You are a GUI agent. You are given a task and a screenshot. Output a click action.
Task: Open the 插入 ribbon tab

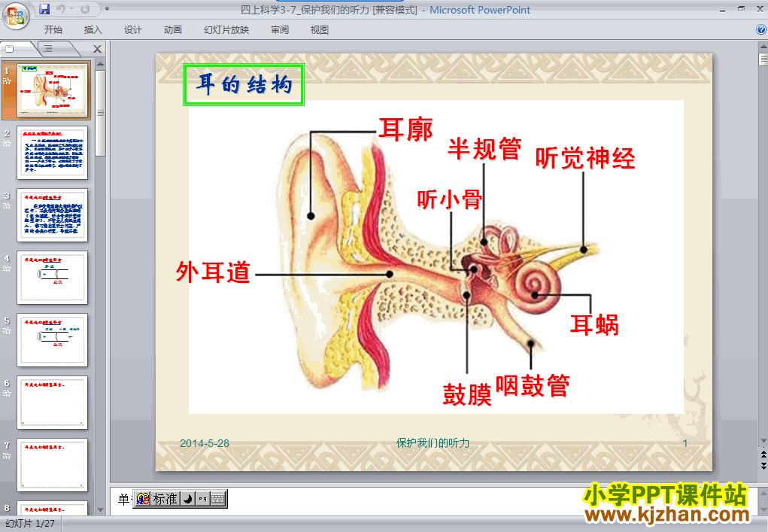(93, 30)
